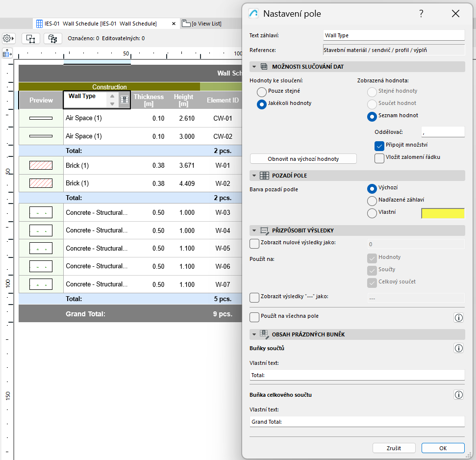Click the pick-up parameters toolbar icon
The image size is (476, 460).
click(52, 38)
